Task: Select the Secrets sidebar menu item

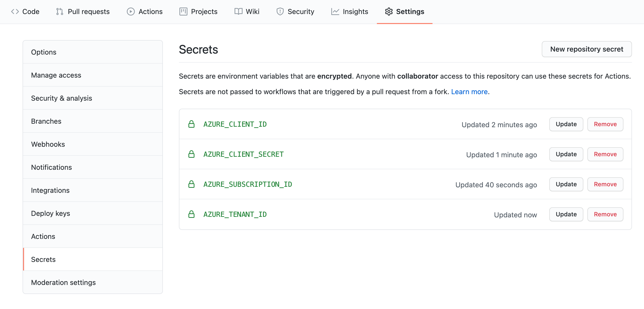Action: pyautogui.click(x=43, y=259)
